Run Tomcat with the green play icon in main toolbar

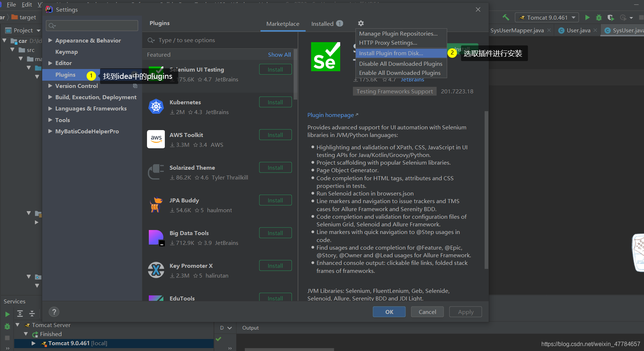(587, 17)
